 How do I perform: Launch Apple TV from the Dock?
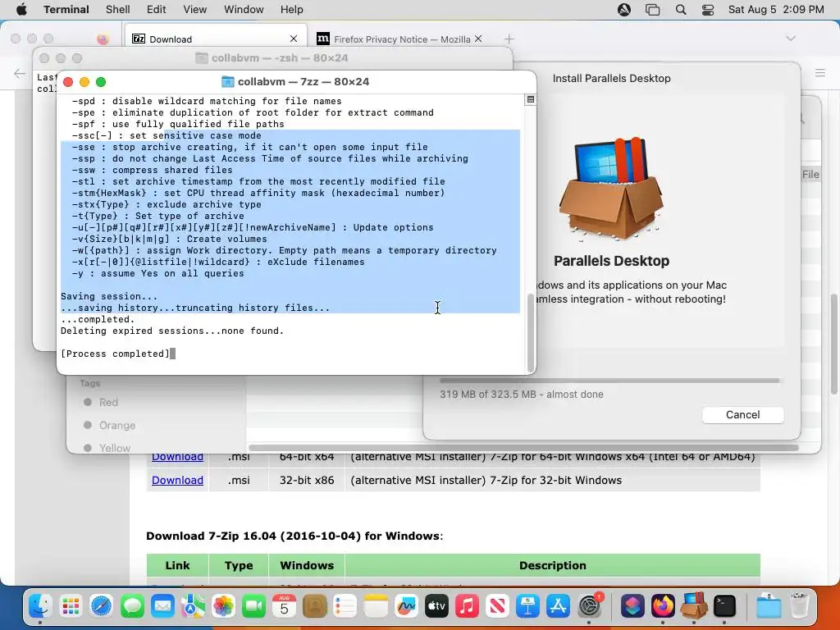click(x=436, y=606)
